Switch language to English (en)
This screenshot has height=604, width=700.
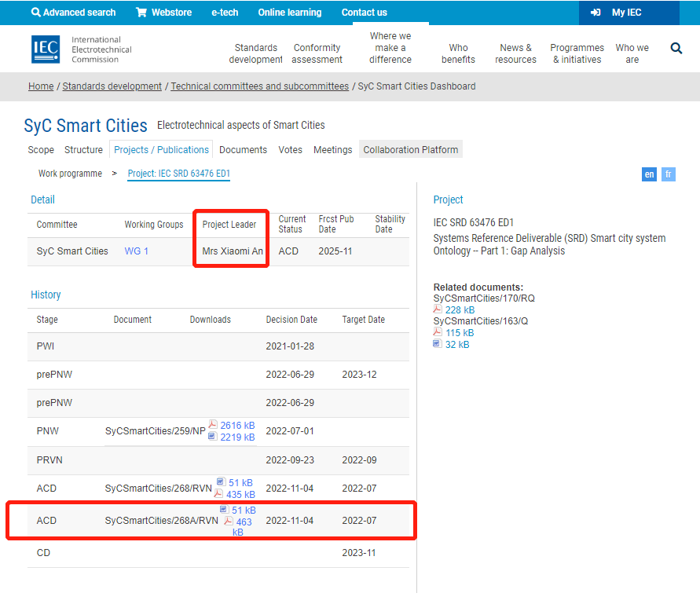pyautogui.click(x=649, y=174)
